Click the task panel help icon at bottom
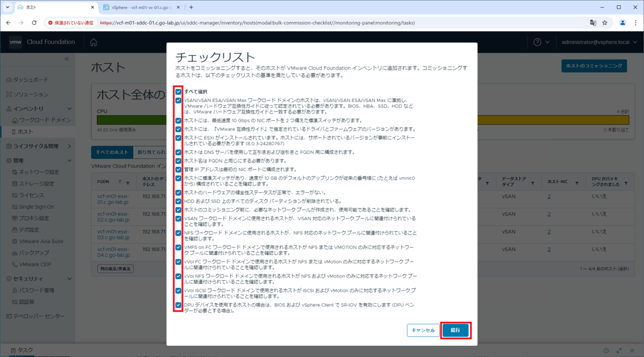644x357 pixels. 606,350
